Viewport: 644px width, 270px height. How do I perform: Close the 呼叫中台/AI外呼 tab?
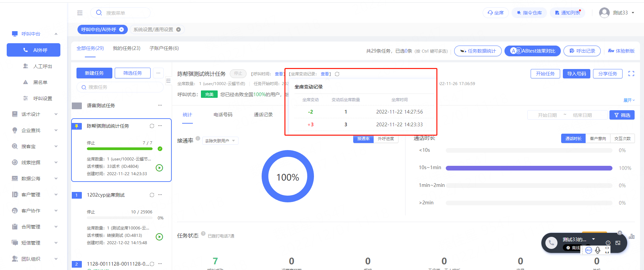click(x=121, y=29)
